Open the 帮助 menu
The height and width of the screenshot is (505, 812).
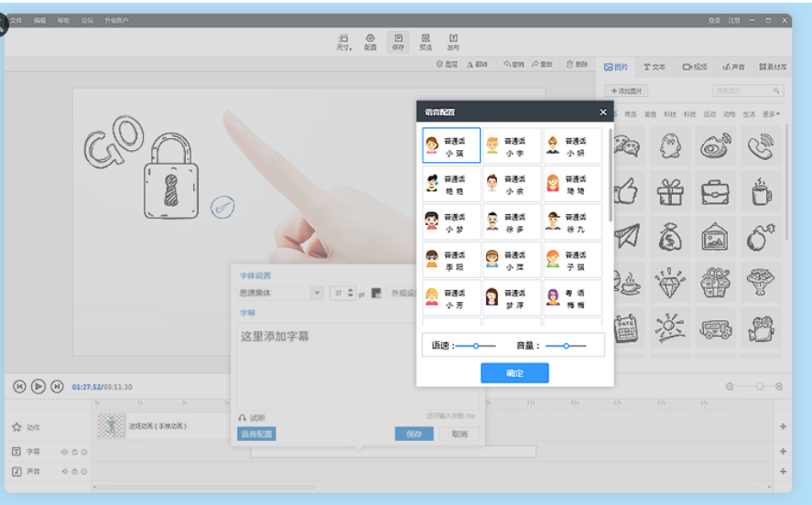point(63,20)
